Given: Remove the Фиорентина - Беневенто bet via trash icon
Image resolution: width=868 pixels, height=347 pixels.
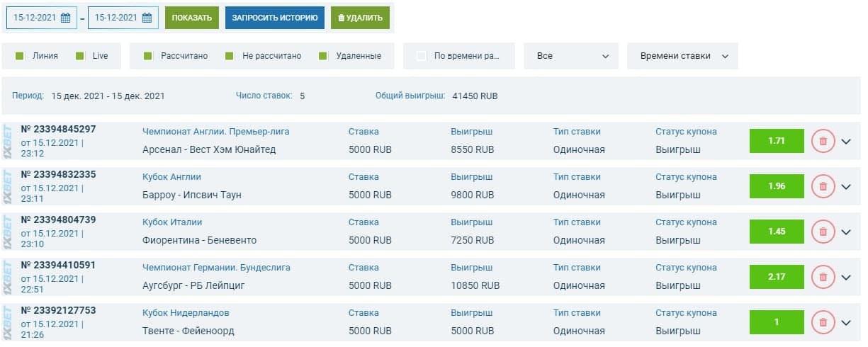Looking at the screenshot, I should click(x=823, y=232).
